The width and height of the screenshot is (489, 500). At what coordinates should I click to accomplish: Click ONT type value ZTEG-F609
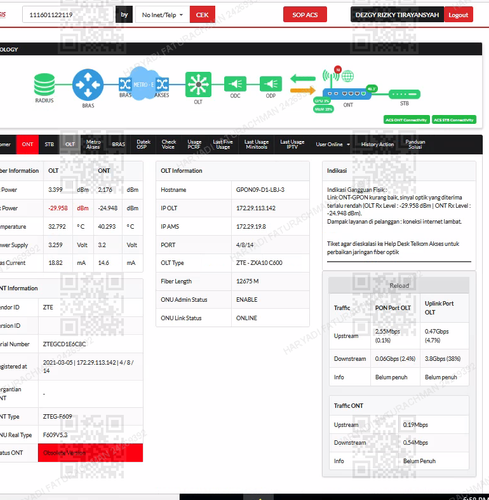pos(57,416)
